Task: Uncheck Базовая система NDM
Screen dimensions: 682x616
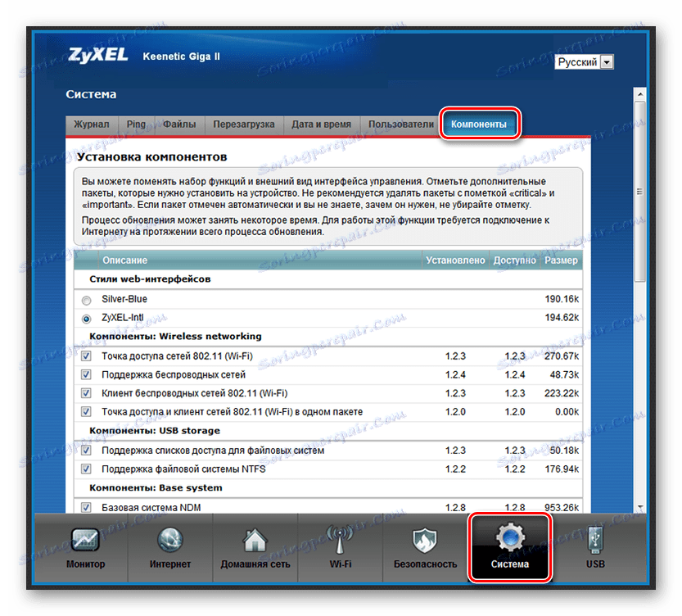Action: tap(86, 507)
